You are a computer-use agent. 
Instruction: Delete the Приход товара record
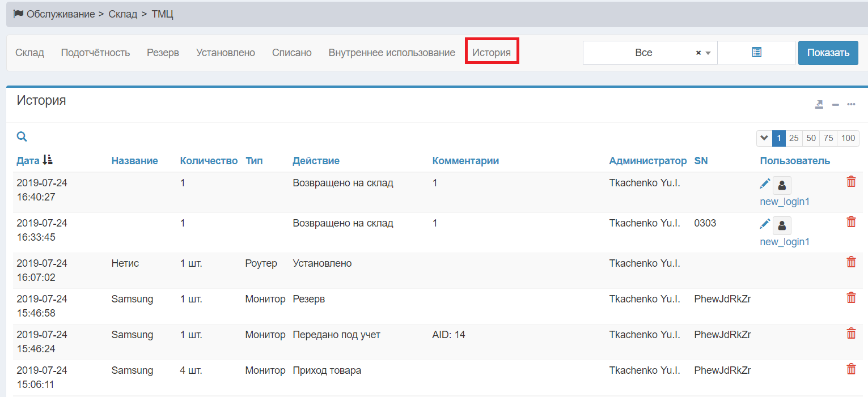pos(851,369)
